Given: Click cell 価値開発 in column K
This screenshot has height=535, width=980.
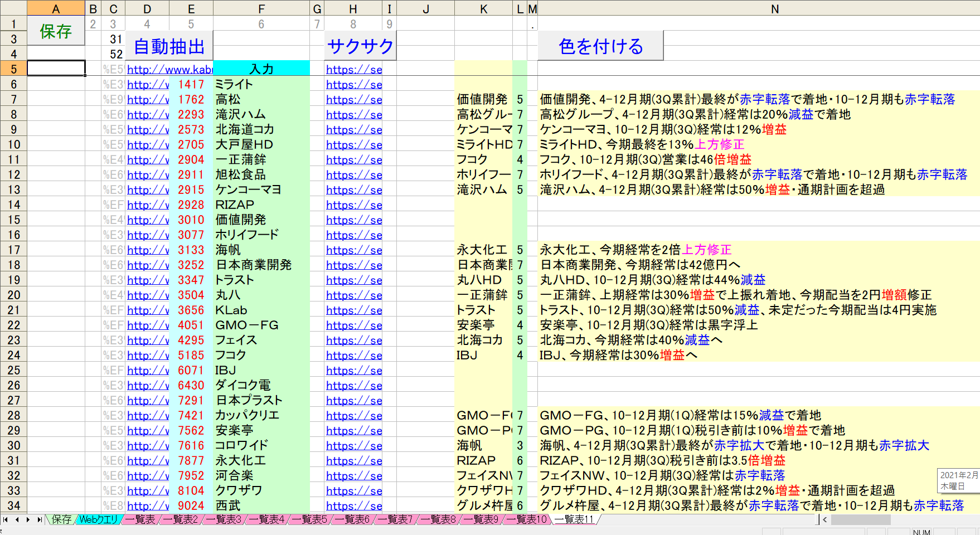Looking at the screenshot, I should point(483,99).
